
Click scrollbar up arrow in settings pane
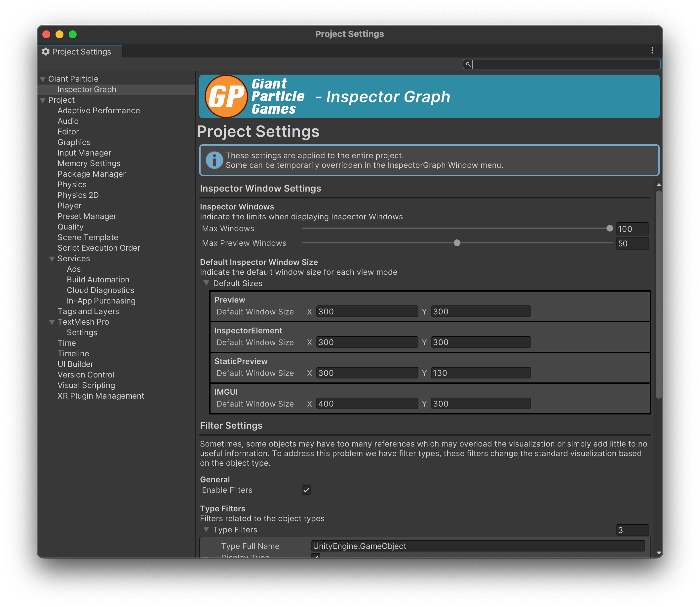point(659,185)
